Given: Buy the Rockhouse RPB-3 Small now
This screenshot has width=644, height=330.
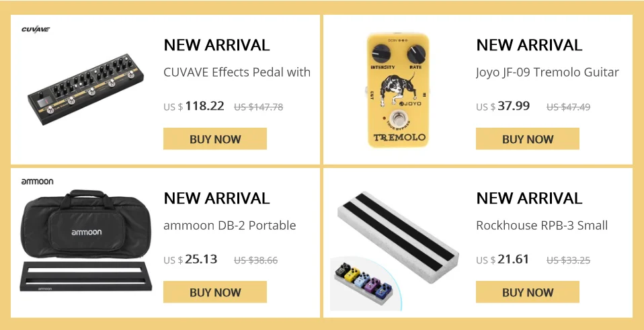Looking at the screenshot, I should pyautogui.click(x=527, y=292).
